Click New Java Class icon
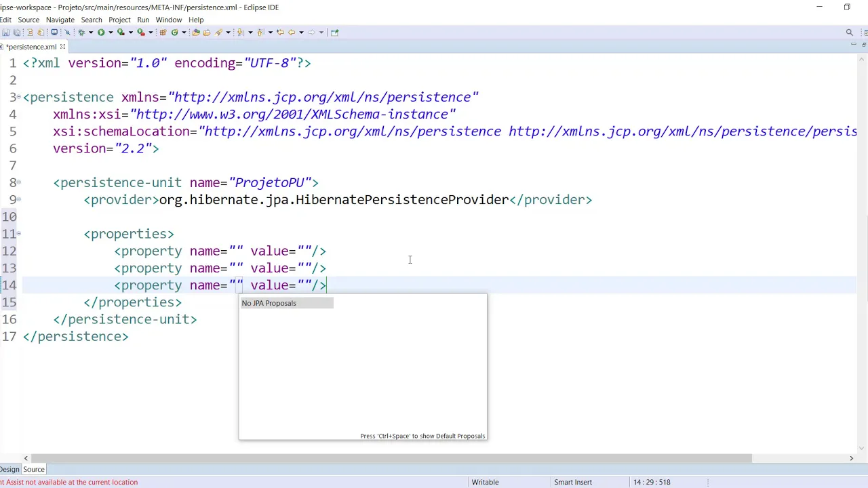 coord(174,32)
